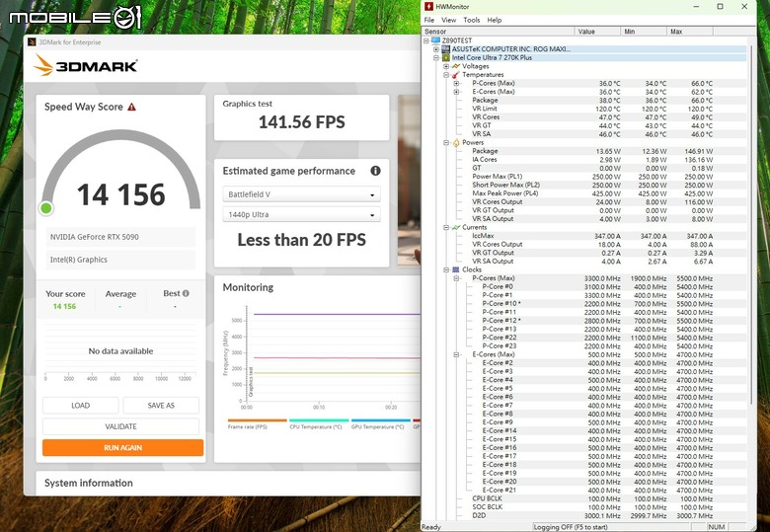Viewport: 770px width, 532px height.
Task: Click the VALIDATE button
Action: (120, 426)
